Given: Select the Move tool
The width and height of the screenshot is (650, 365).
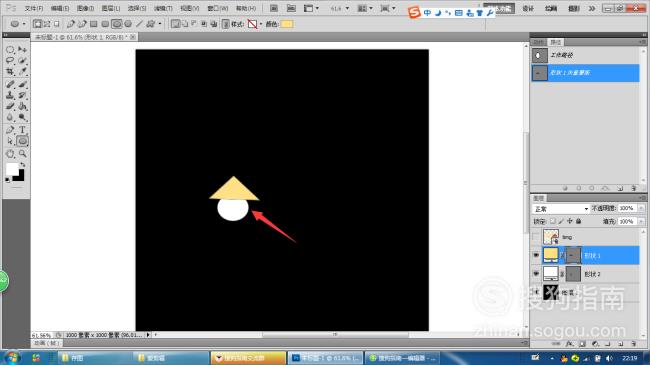Looking at the screenshot, I should pos(22,50).
